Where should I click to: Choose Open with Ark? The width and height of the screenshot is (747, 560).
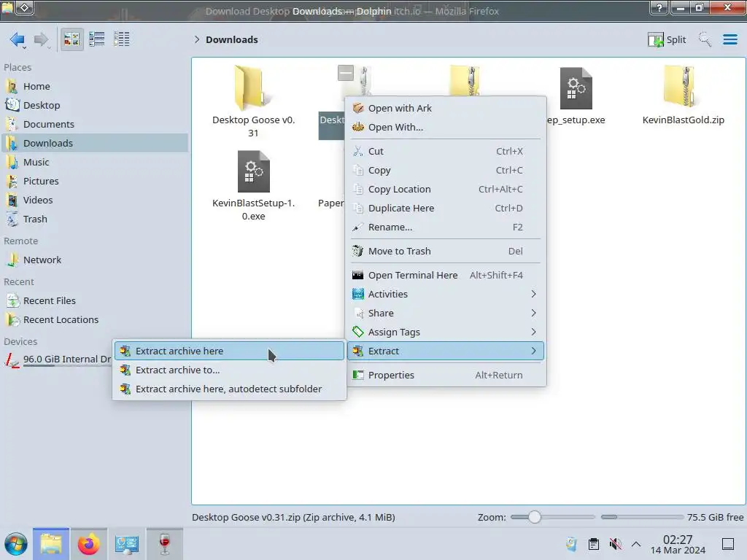(446, 108)
